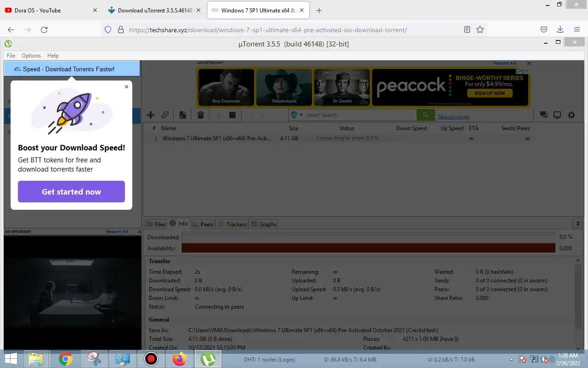Switch to the Graphs tab
Screen dimensions: 588x368
tap(264, 224)
